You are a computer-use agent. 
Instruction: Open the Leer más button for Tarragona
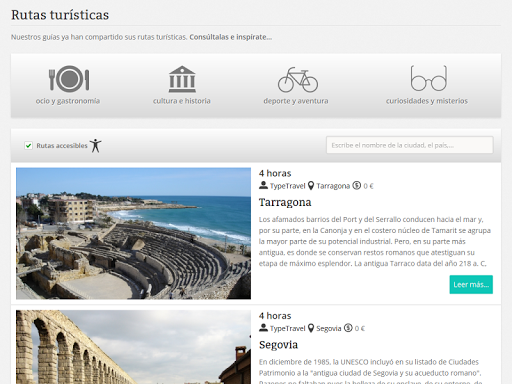[x=471, y=284]
